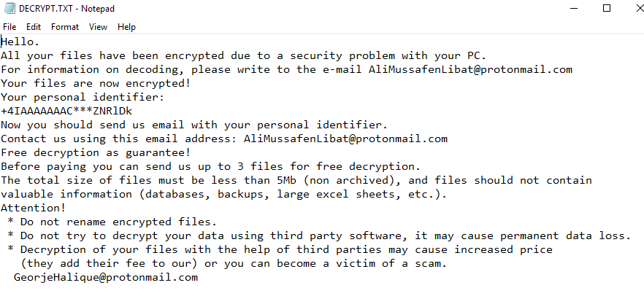Open the Help menu
This screenshot has width=644, height=296.
tap(126, 27)
